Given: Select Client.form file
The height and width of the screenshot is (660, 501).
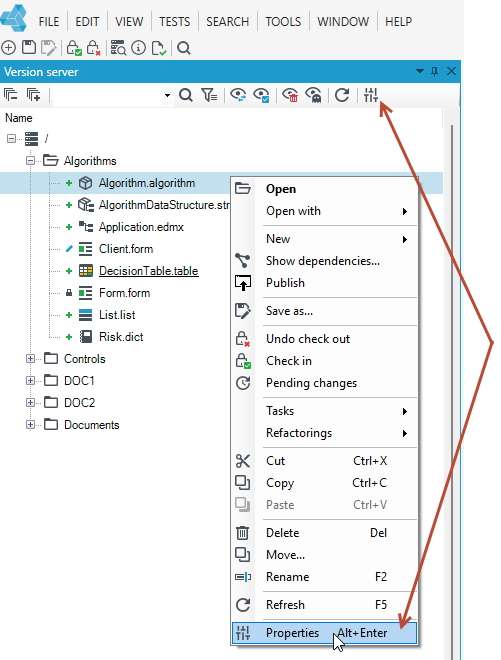Looking at the screenshot, I should pyautogui.click(x=126, y=249).
